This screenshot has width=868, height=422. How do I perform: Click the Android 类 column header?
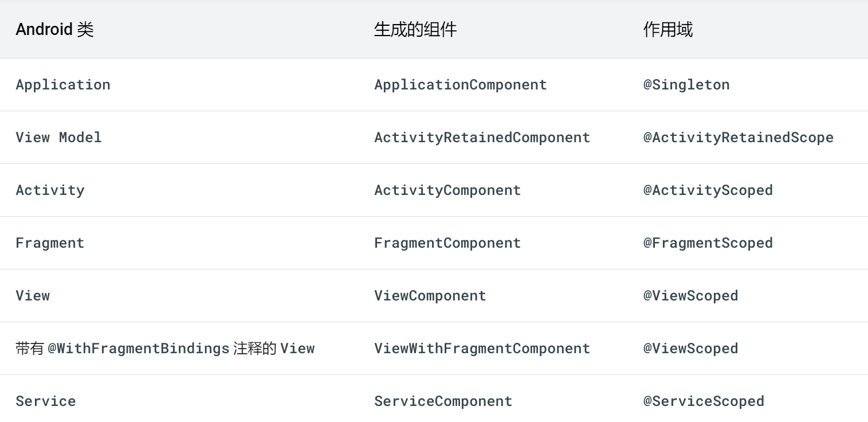54,29
